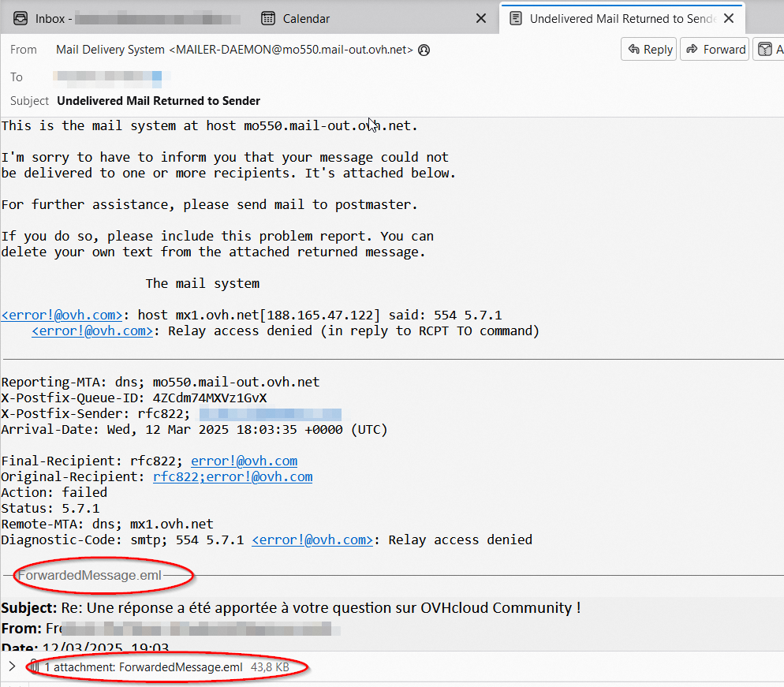Viewport: 784px width, 687px height.
Task: Click the Reply button
Action: (650, 50)
